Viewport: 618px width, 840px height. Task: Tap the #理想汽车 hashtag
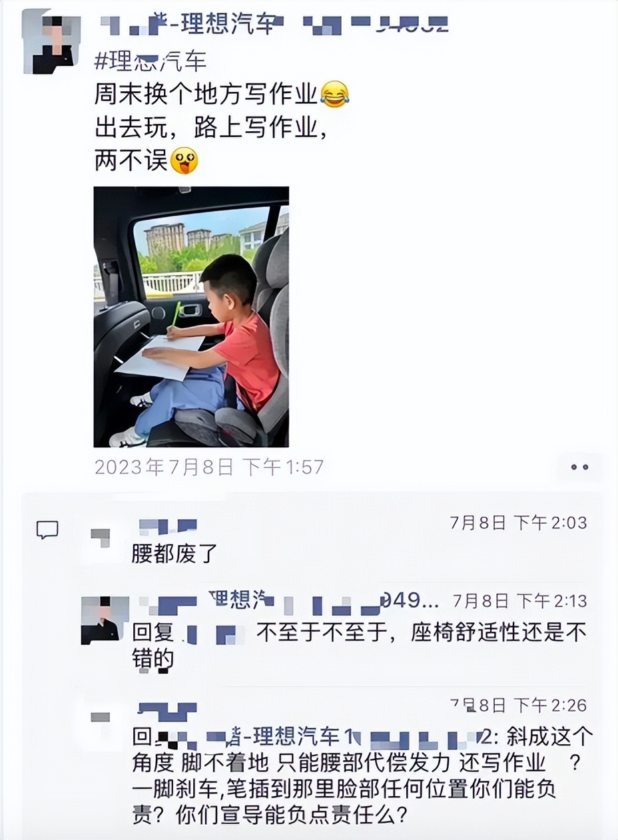click(151, 61)
